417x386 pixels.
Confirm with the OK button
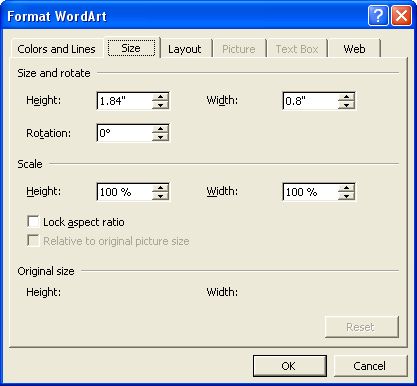(x=289, y=366)
